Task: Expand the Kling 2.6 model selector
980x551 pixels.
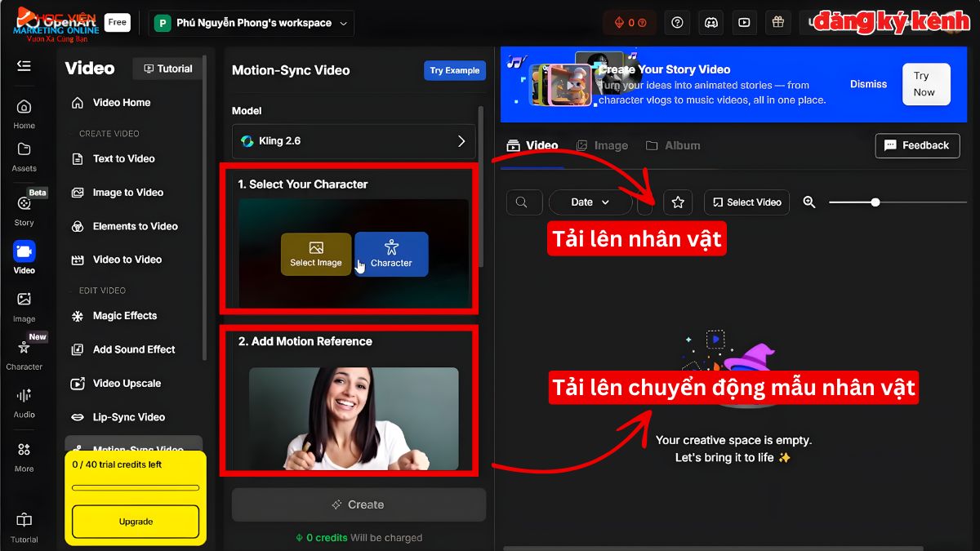Action: (354, 141)
